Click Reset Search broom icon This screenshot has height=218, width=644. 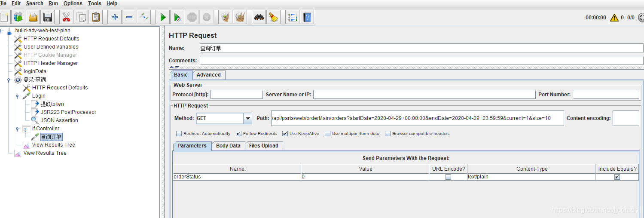click(273, 17)
